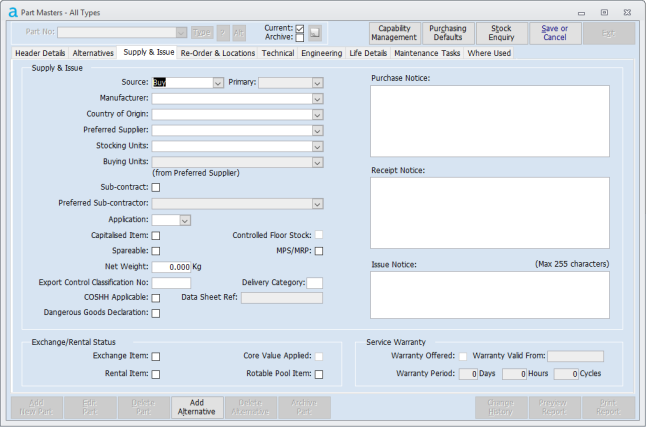Go to the Maintenance Tasks tab
The height and width of the screenshot is (427, 646).
click(427, 52)
